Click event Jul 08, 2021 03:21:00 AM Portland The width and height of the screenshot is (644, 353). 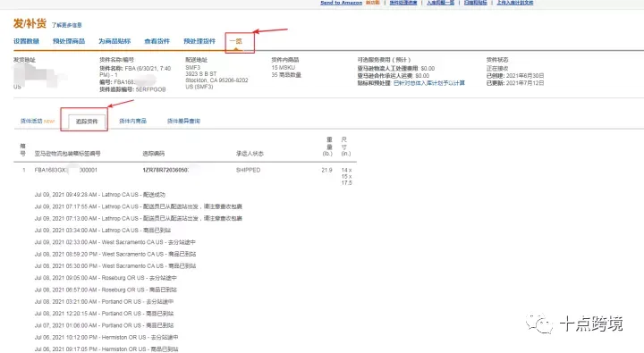[x=104, y=302]
